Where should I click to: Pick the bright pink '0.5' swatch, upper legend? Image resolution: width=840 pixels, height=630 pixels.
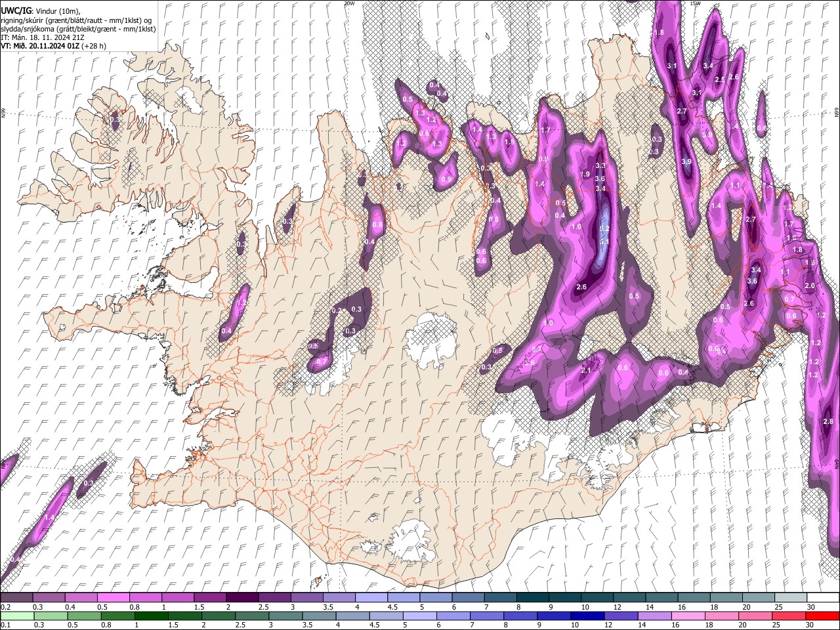tap(113, 598)
